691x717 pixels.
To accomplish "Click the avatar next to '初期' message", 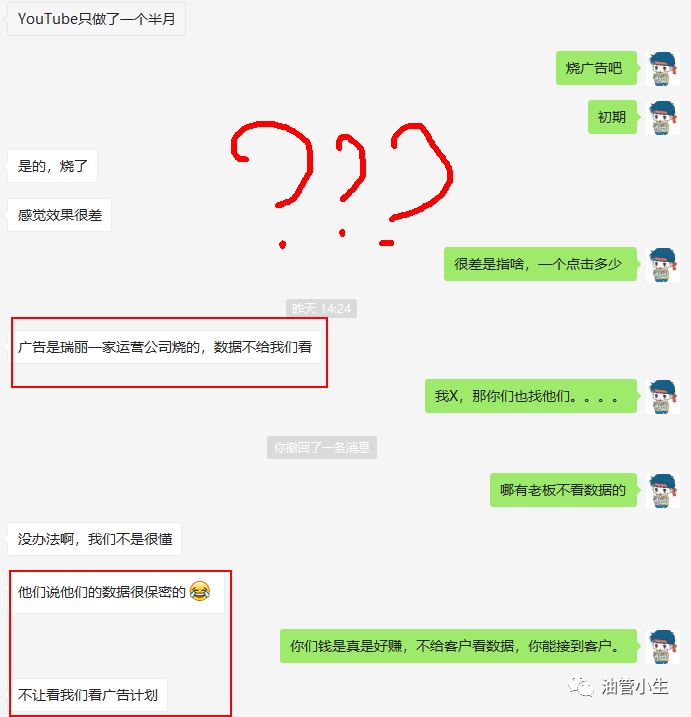I will coord(663,118).
